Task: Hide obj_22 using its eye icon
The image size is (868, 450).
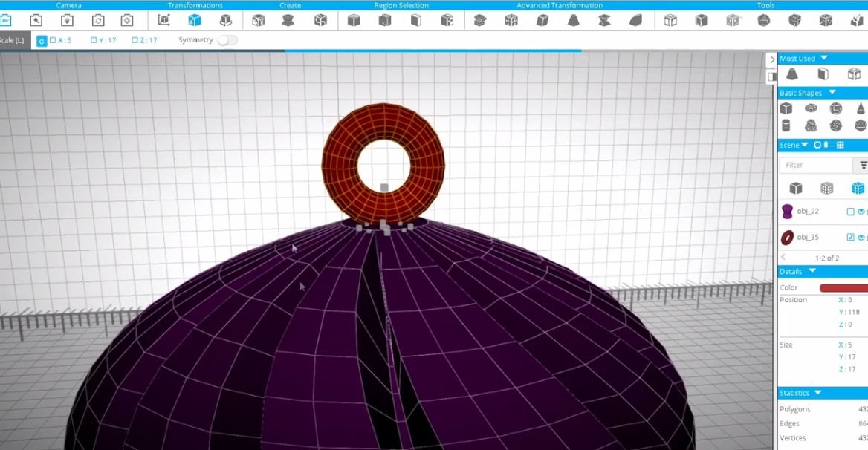Action: pos(861,212)
